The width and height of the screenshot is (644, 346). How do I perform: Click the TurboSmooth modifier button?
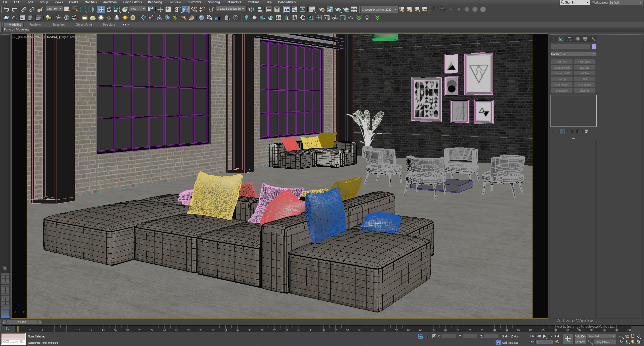tap(561, 67)
